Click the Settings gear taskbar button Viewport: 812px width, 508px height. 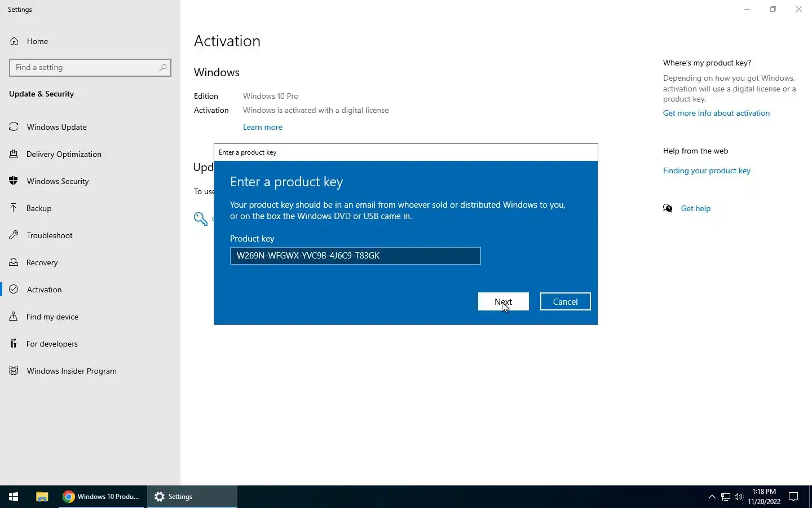pos(192,497)
